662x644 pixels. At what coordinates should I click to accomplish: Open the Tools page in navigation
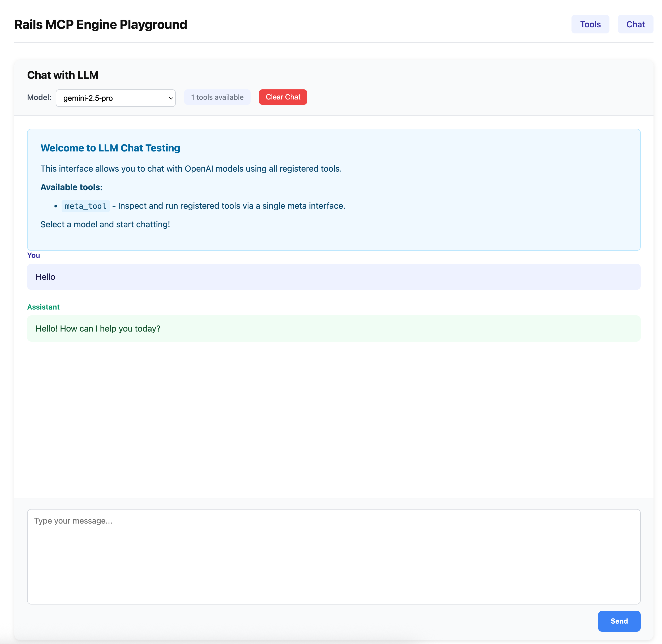coord(590,24)
